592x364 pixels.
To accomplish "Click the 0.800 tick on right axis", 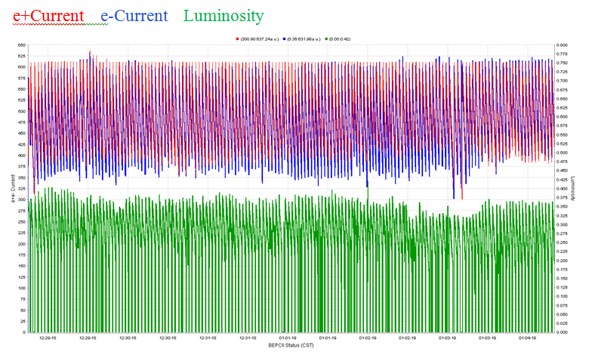I will pyautogui.click(x=562, y=45).
